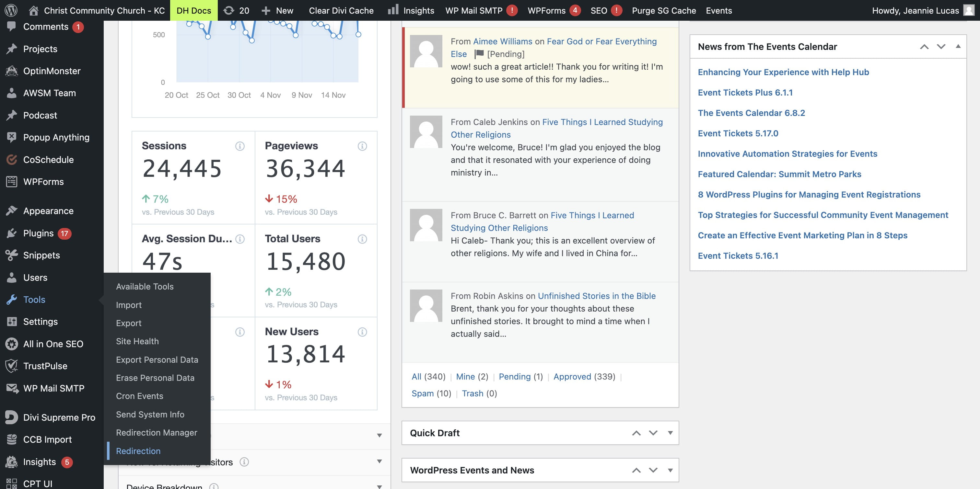Collapse the News from The Events Calendar panel

[x=958, y=46]
